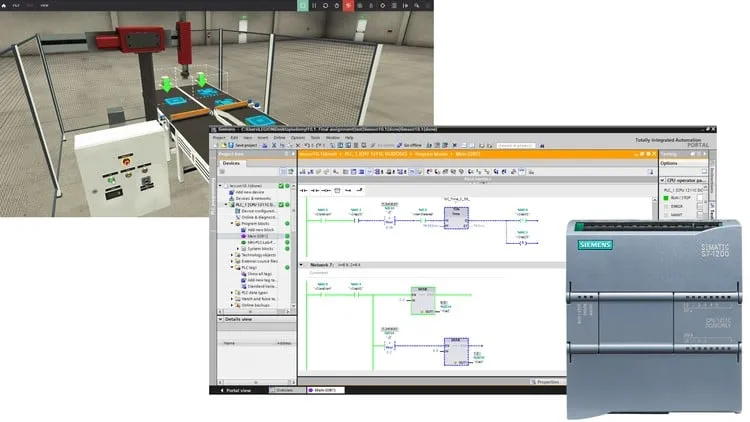Viewport: 750px width, 422px height.
Task: Open the Help menu in TIA Portal
Action: 349,138
